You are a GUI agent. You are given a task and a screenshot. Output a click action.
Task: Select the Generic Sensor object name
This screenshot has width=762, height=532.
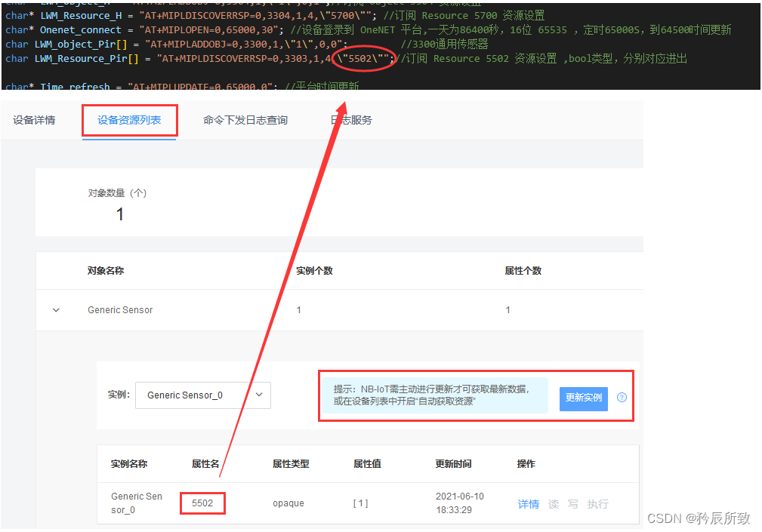pos(119,309)
